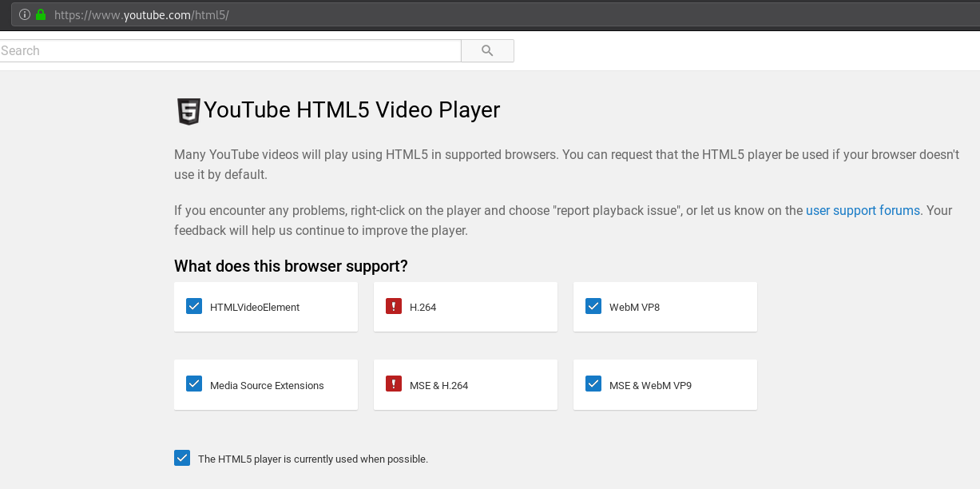Open the user support forums link
Image resolution: width=980 pixels, height=489 pixels.
(x=863, y=211)
